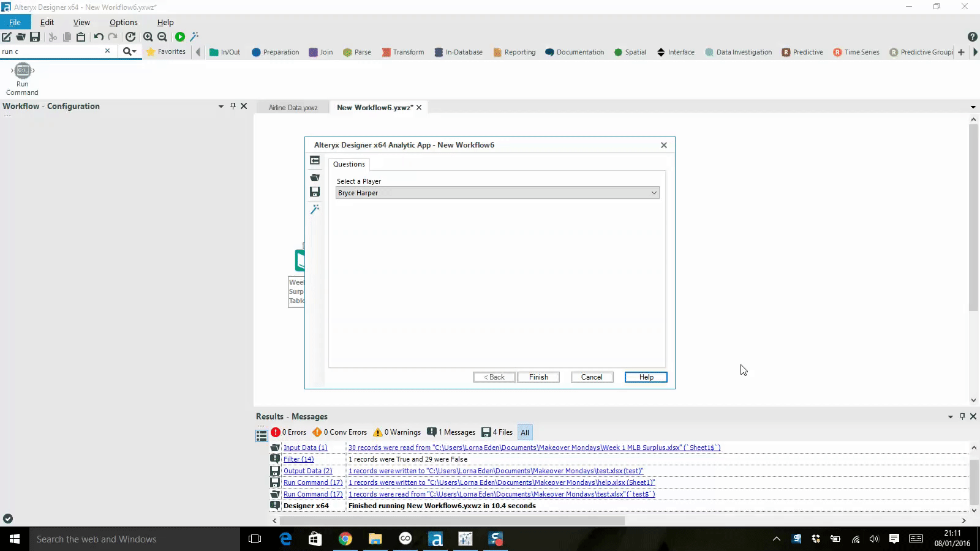This screenshot has height=551, width=980.
Task: Open app values with the dialog's folder icon
Action: (315, 177)
